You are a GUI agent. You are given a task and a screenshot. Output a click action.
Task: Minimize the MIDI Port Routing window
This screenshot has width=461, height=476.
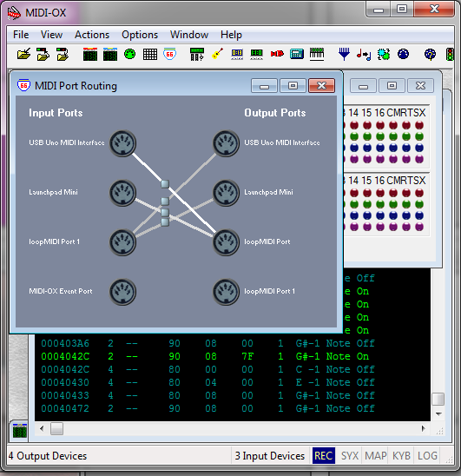(264, 86)
